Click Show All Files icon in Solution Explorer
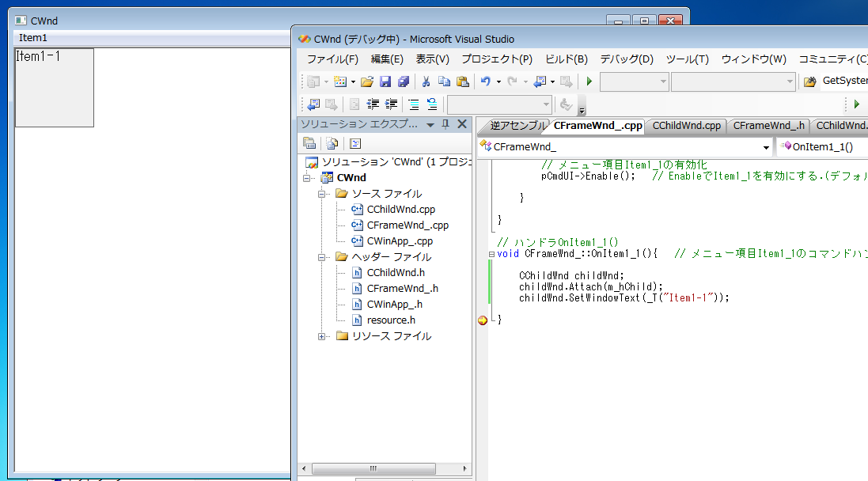868x481 pixels. (x=332, y=143)
